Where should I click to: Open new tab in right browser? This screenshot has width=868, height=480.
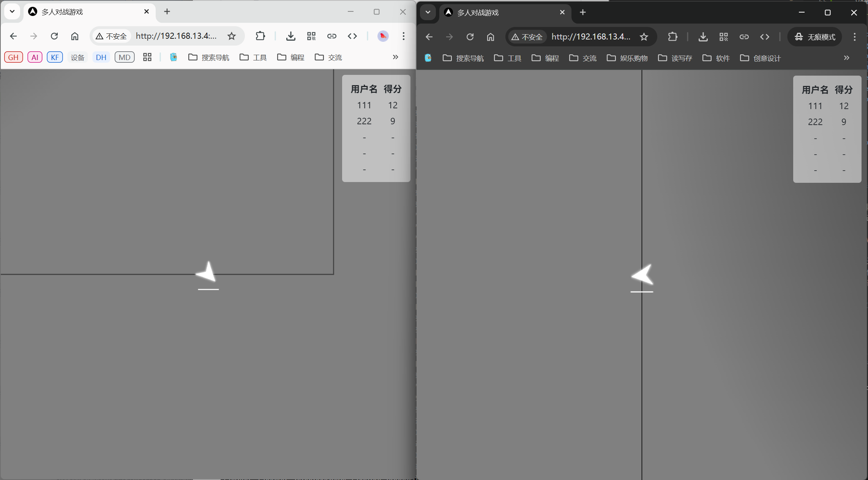point(583,12)
